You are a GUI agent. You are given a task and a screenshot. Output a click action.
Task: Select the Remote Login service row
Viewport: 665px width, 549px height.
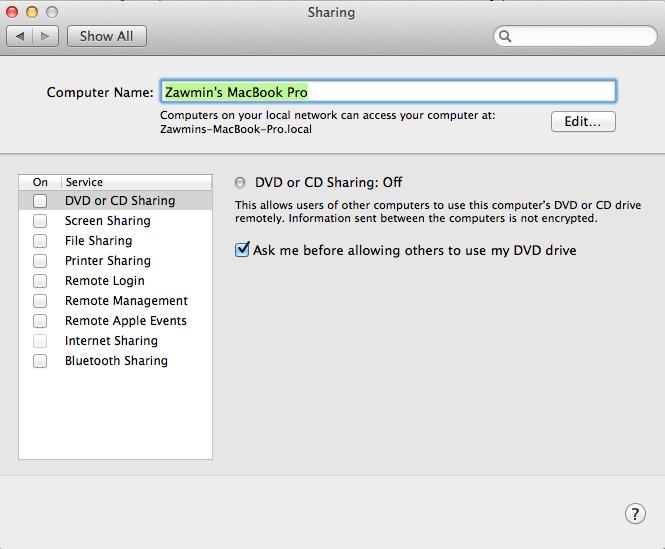[115, 280]
